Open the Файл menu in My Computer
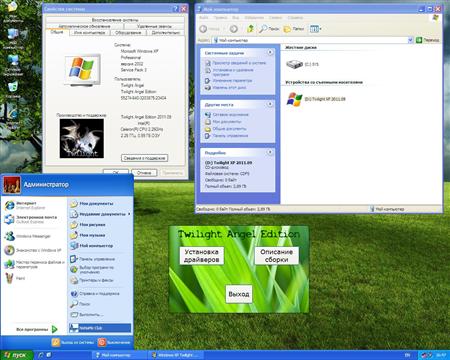Viewport: 450px width, 360px height. coord(204,18)
